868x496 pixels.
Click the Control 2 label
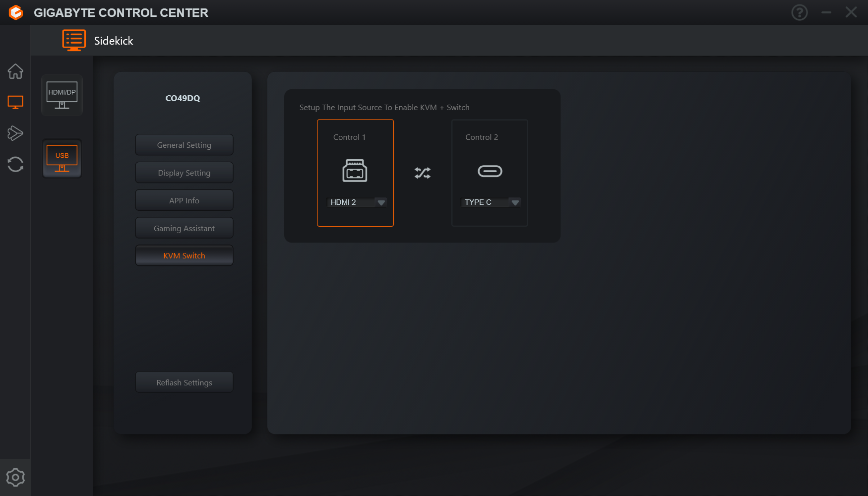482,137
